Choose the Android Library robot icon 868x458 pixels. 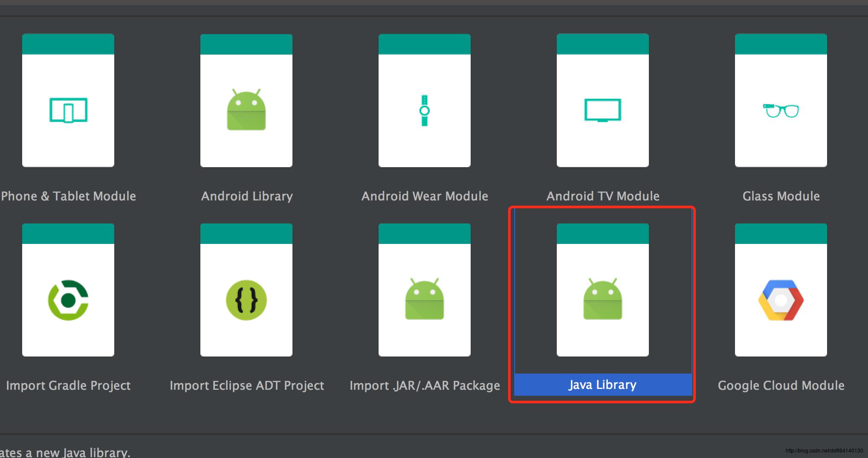tap(246, 109)
